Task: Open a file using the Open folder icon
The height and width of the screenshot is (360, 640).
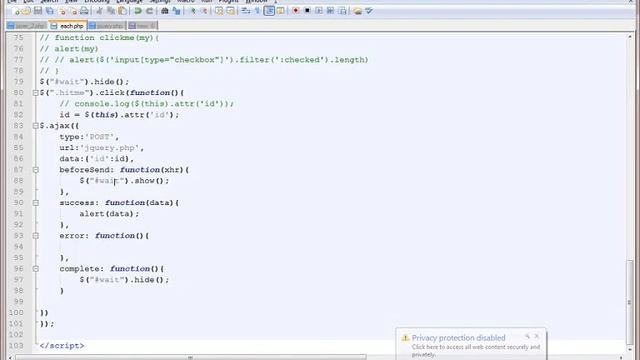Action: click(x=26, y=11)
